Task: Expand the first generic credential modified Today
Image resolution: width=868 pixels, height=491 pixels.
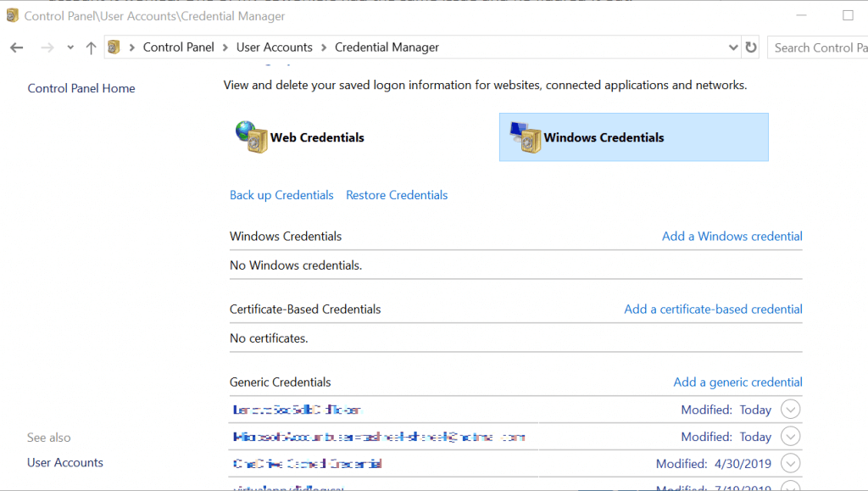Action: (791, 410)
